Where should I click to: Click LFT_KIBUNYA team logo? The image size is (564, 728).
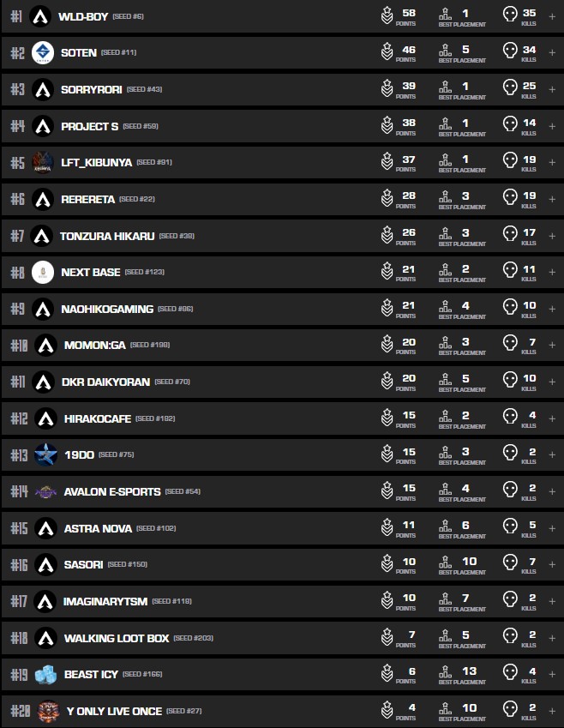click(42, 162)
